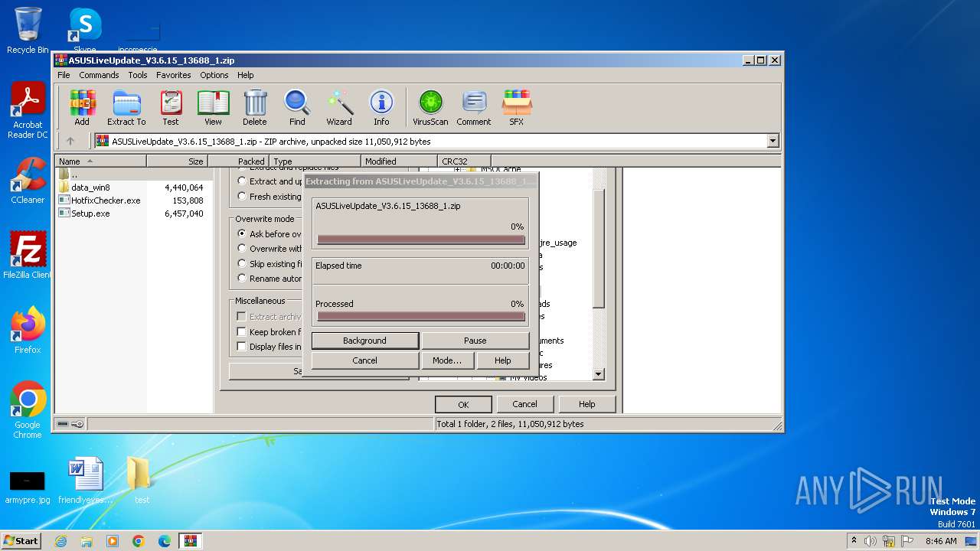Viewport: 980px width, 551px height.
Task: Pause the extraction
Action: pos(475,341)
